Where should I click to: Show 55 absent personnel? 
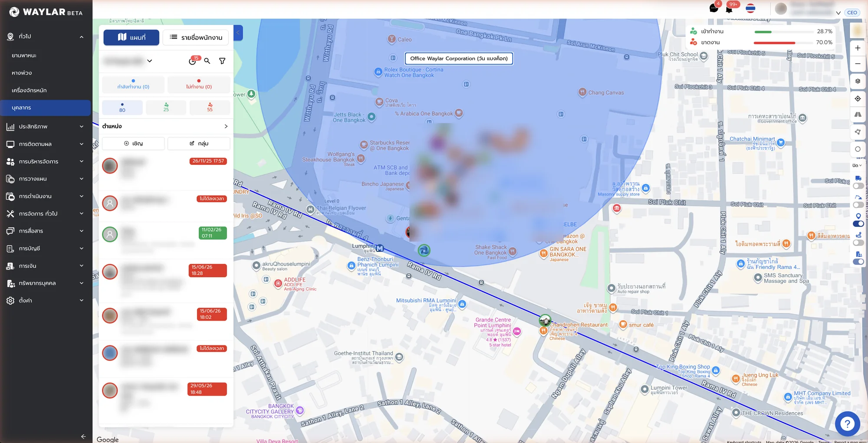pos(210,108)
